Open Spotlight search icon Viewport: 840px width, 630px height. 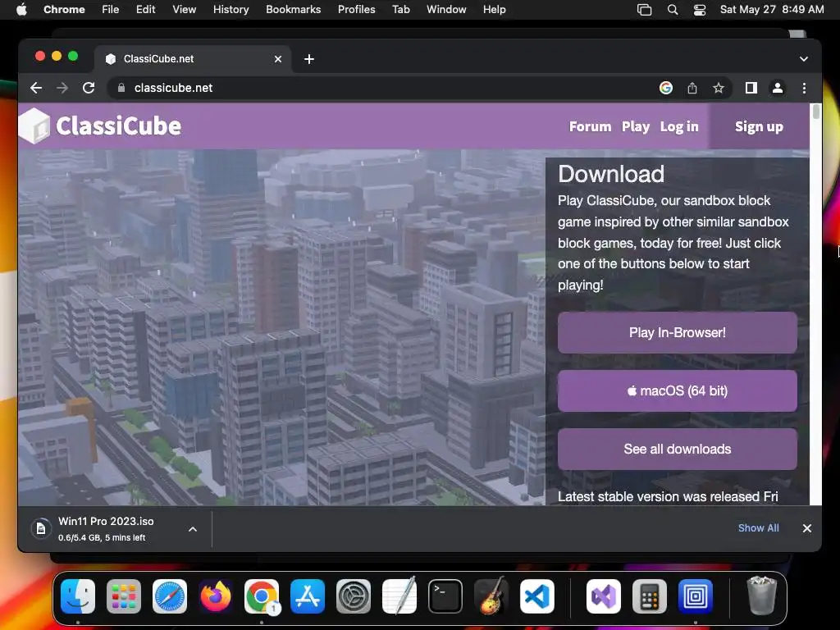(x=673, y=10)
